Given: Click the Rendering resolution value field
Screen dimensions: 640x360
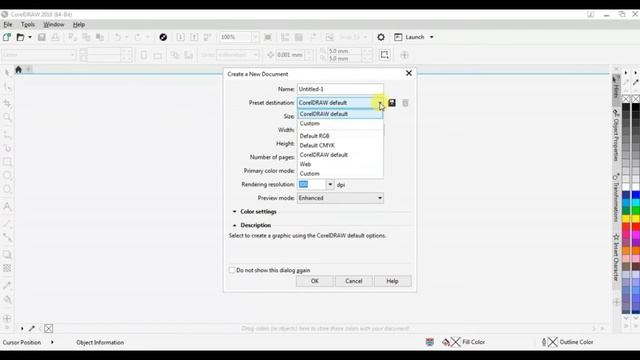Looking at the screenshot, I should click(311, 184).
